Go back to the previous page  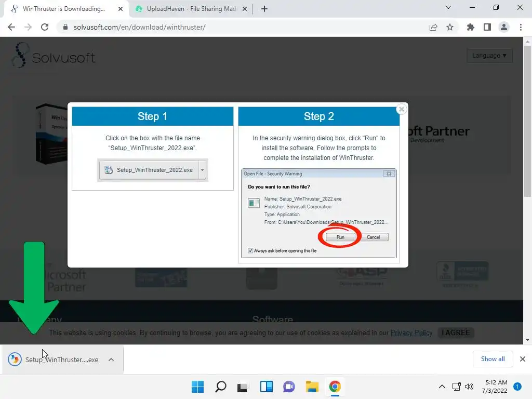tap(11, 27)
